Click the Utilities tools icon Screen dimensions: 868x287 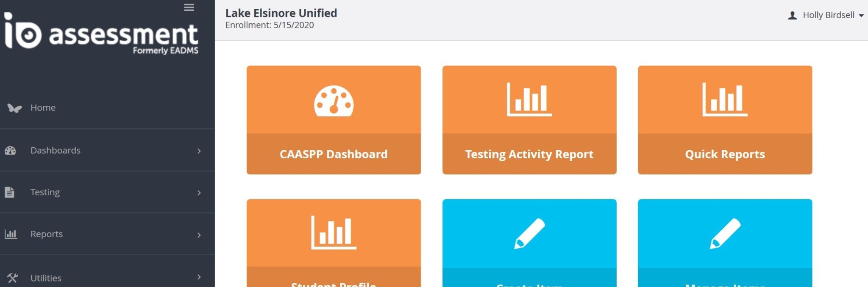(x=12, y=278)
